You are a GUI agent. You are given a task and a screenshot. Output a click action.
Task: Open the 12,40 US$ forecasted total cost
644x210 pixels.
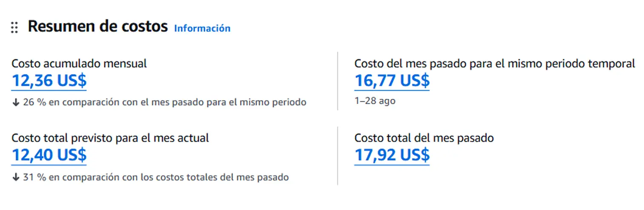pyautogui.click(x=49, y=155)
